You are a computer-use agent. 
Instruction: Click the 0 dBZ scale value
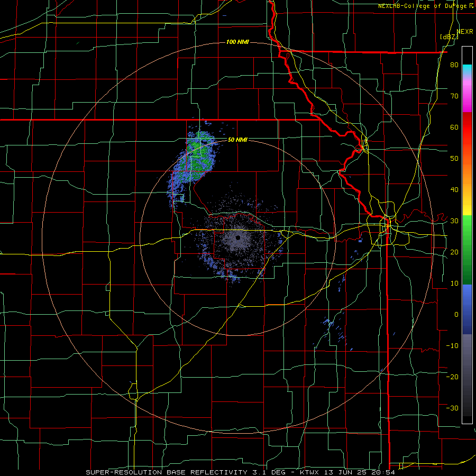(456, 315)
